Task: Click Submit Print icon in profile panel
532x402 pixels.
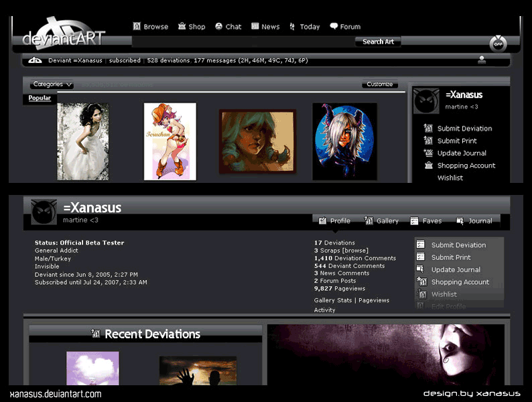Action: tap(421, 257)
